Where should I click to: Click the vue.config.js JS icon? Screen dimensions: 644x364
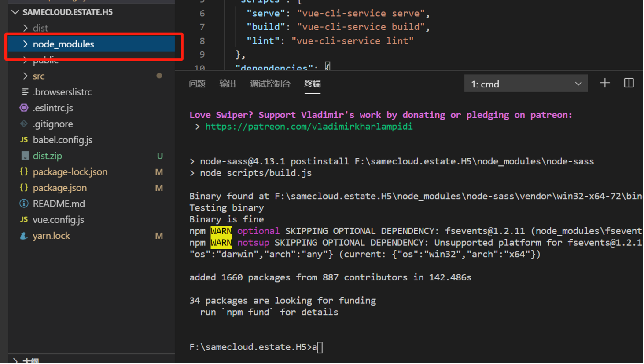pos(24,219)
